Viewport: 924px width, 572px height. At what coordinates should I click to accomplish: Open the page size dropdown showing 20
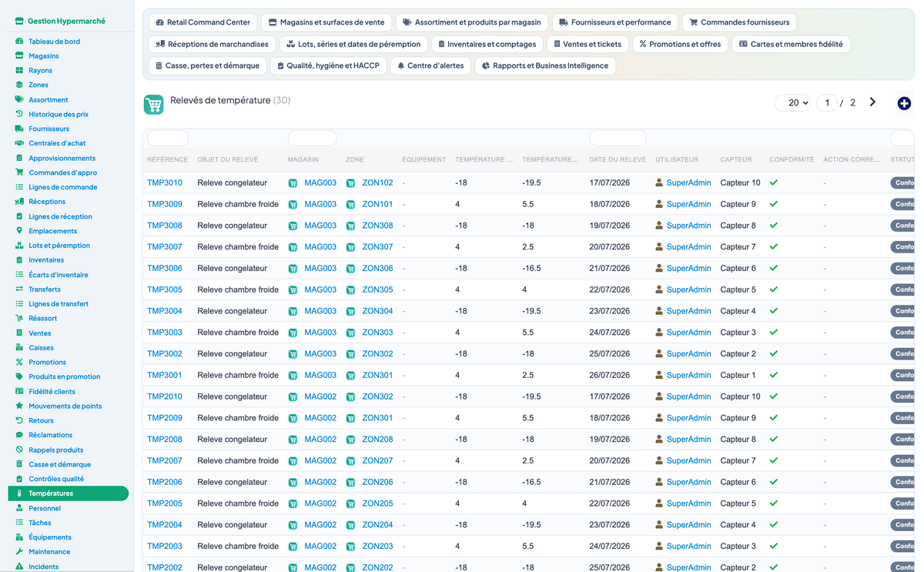click(x=793, y=102)
